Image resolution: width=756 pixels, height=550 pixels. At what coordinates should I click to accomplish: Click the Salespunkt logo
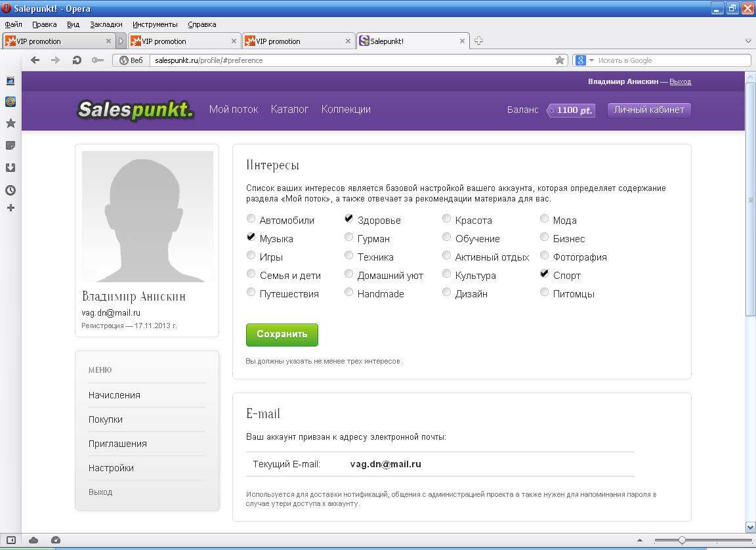click(x=135, y=110)
